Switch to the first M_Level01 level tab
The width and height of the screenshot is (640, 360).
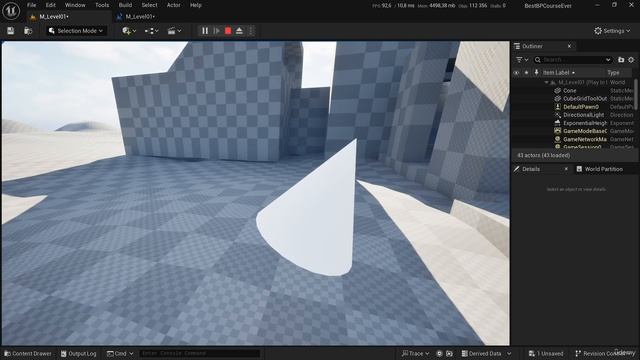(x=54, y=17)
